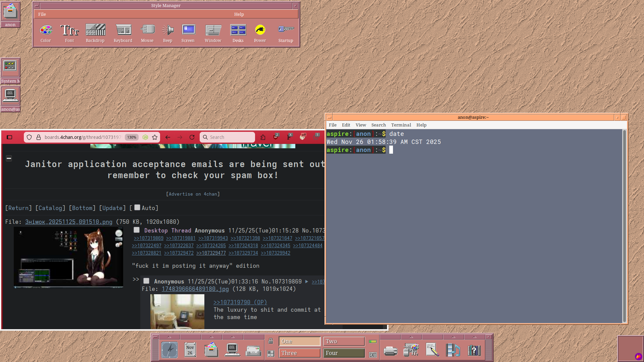Viewport: 644px width, 362px height.
Task: Click the Update link on the thread
Action: [x=112, y=208]
